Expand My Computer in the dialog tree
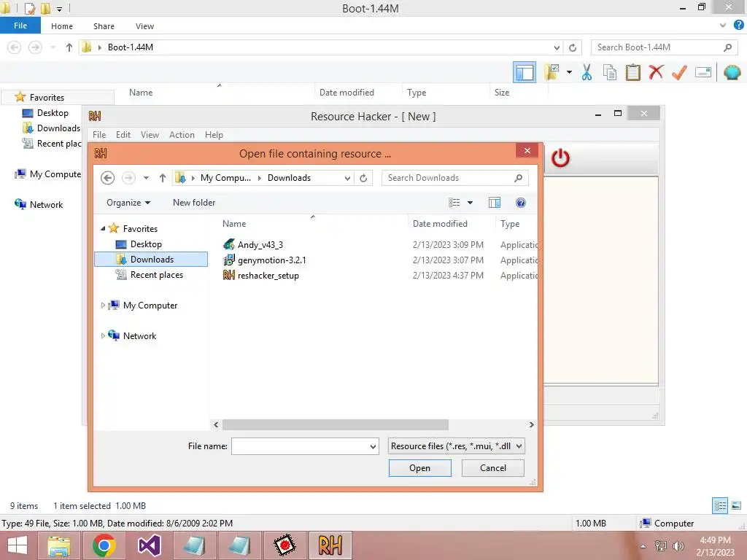This screenshot has width=747, height=560. 103,306
